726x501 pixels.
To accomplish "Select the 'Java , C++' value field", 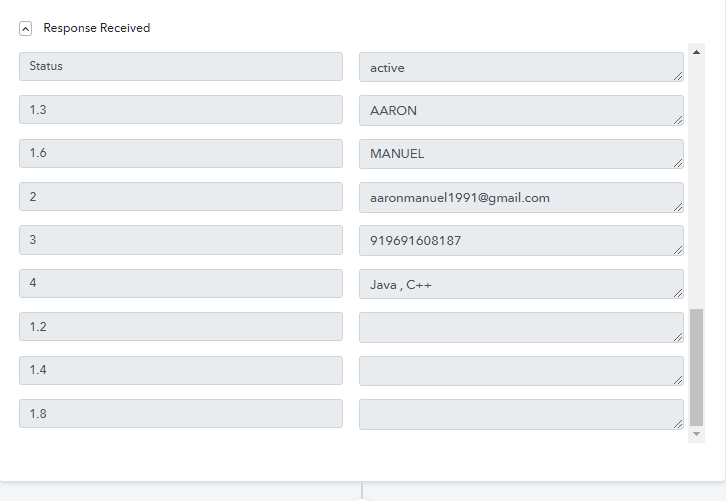I will point(520,284).
